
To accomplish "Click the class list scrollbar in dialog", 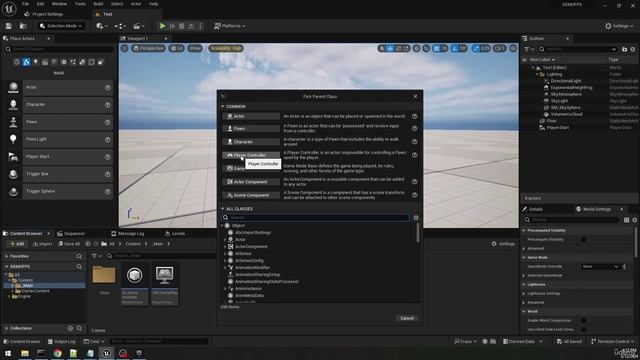I will coord(418,233).
